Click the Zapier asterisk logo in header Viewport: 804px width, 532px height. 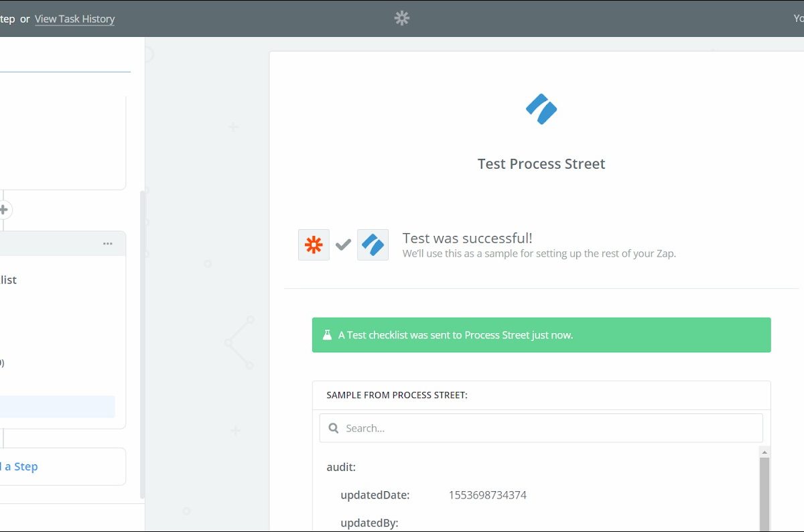[402, 19]
